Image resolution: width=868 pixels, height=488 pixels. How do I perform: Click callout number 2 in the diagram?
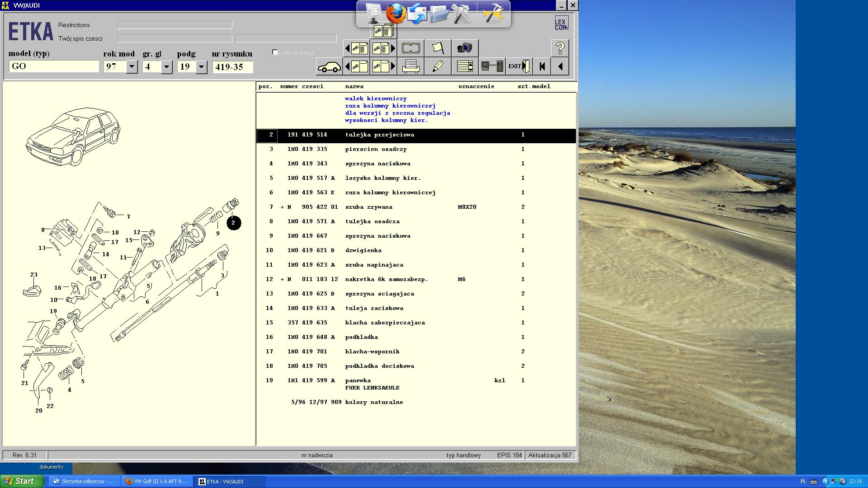tap(233, 223)
